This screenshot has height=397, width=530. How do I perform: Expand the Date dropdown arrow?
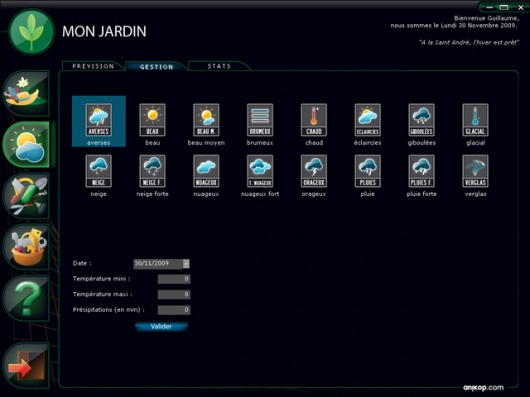coord(186,264)
